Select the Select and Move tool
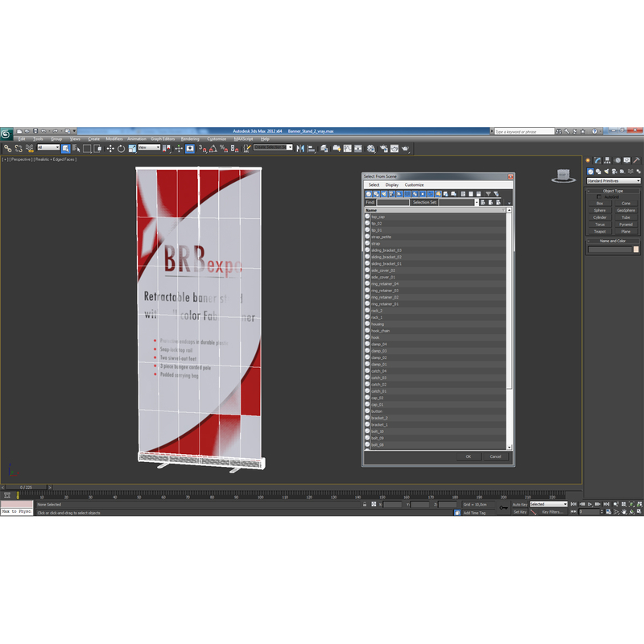This screenshot has height=644, width=644. coord(110,149)
